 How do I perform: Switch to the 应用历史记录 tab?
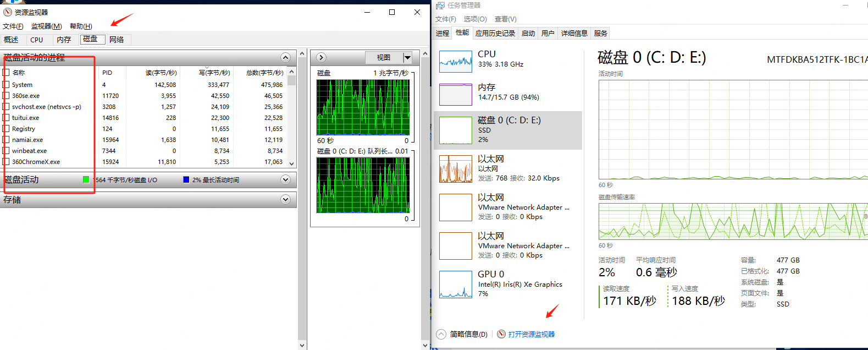pos(495,34)
